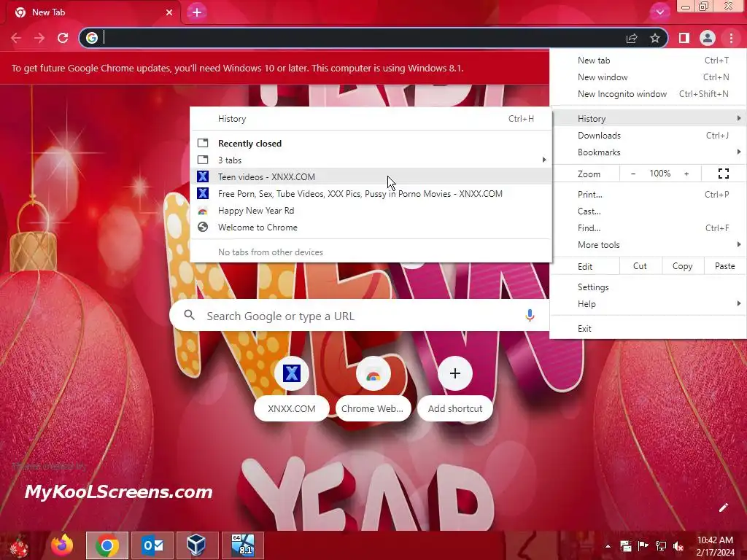Click the muted volume tray icon
The height and width of the screenshot is (560, 747).
pos(678,546)
